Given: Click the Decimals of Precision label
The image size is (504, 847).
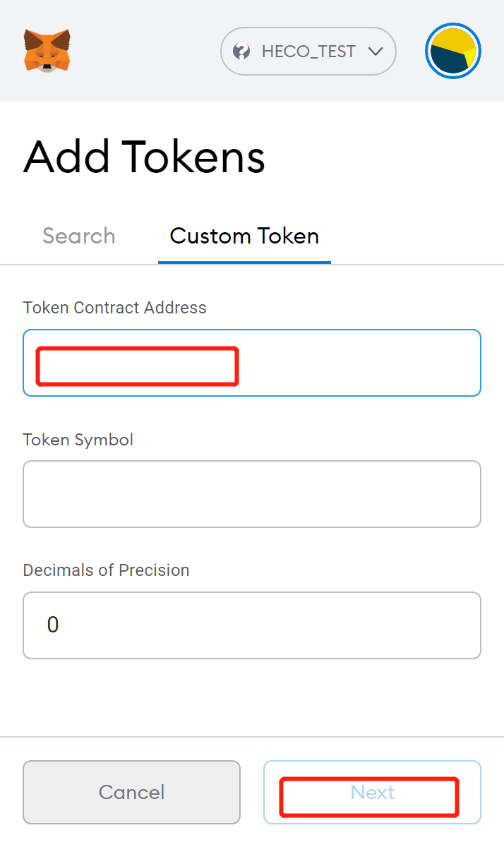Looking at the screenshot, I should click(x=106, y=570).
